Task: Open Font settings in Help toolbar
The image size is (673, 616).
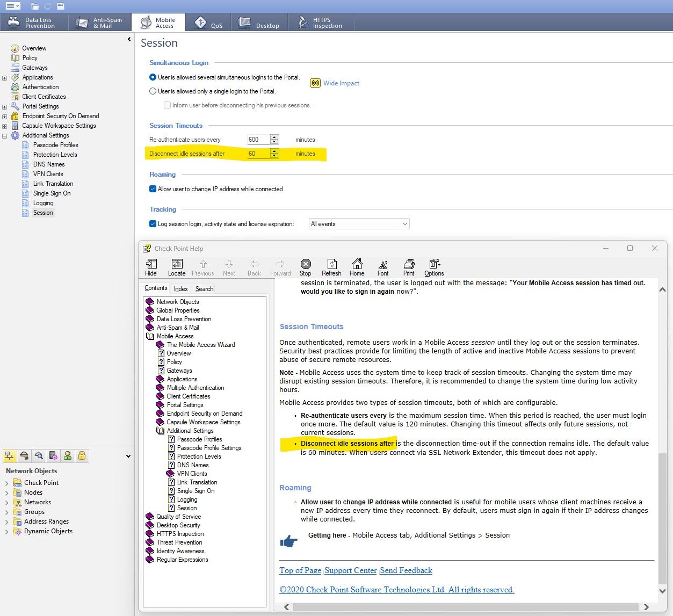Action: pyautogui.click(x=383, y=267)
